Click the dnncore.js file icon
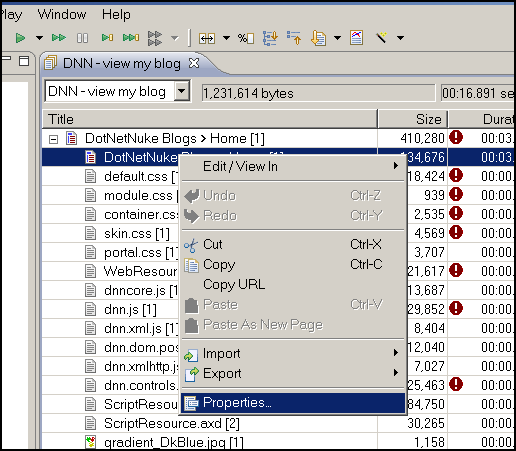Image resolution: width=516 pixels, height=451 pixels. tap(90, 290)
